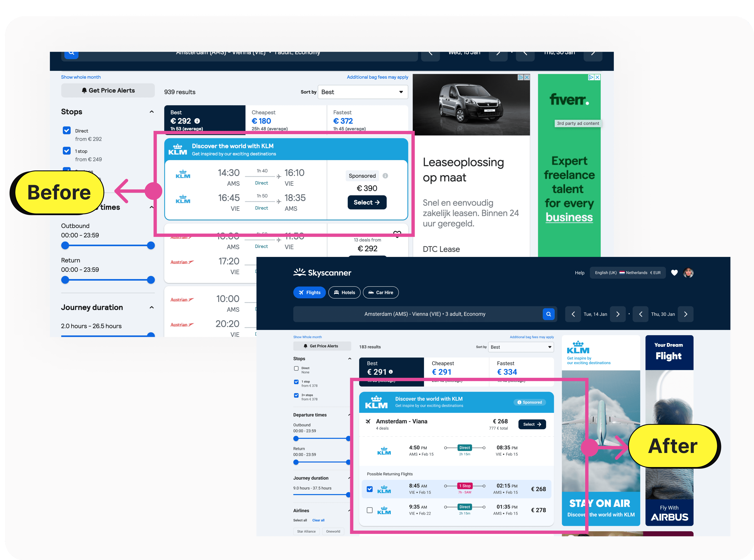The height and width of the screenshot is (560, 754).
Task: Check the 9:35 AM returning flight checkbox
Action: click(370, 510)
